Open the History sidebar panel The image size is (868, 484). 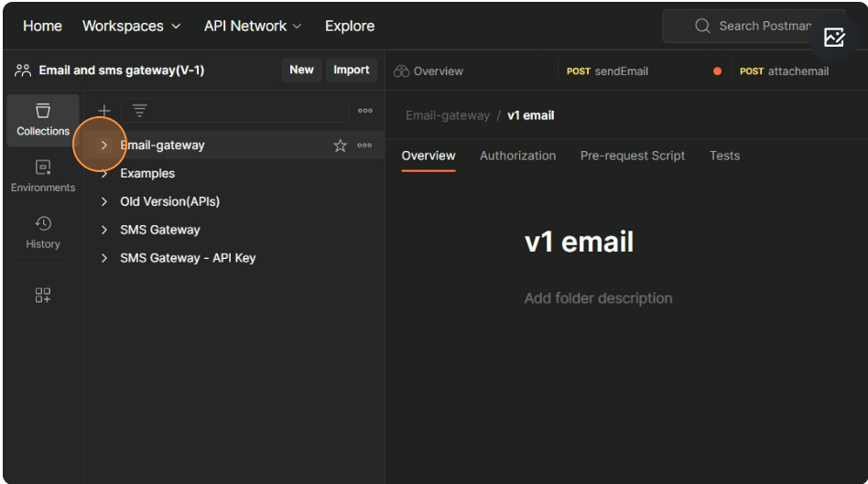click(x=43, y=232)
